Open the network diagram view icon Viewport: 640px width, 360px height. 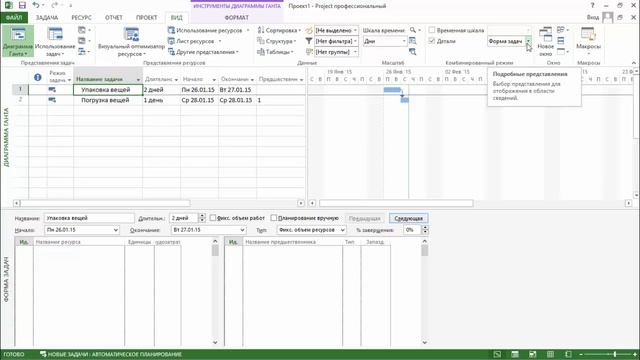(x=82, y=30)
